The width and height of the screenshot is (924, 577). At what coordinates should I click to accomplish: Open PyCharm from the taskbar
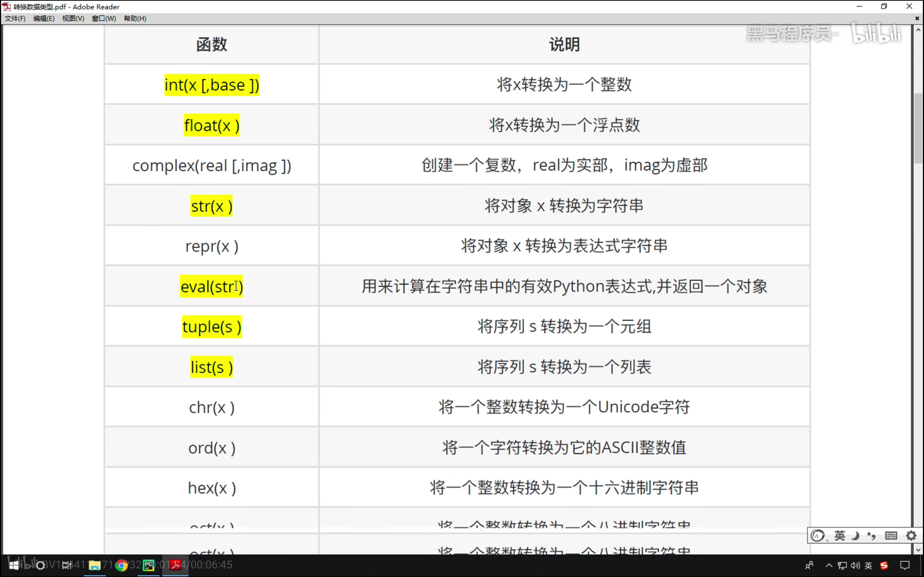(x=149, y=565)
